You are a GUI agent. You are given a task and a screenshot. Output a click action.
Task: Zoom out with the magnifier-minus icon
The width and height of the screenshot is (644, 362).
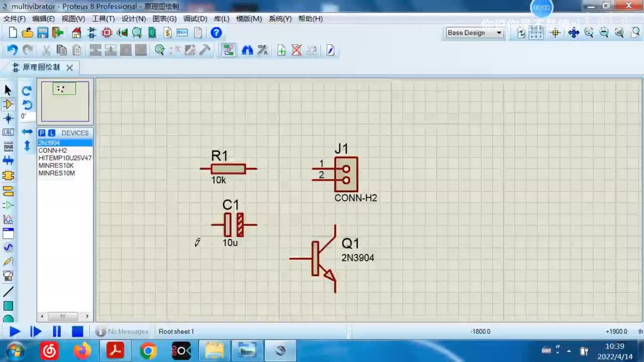pyautogui.click(x=604, y=33)
